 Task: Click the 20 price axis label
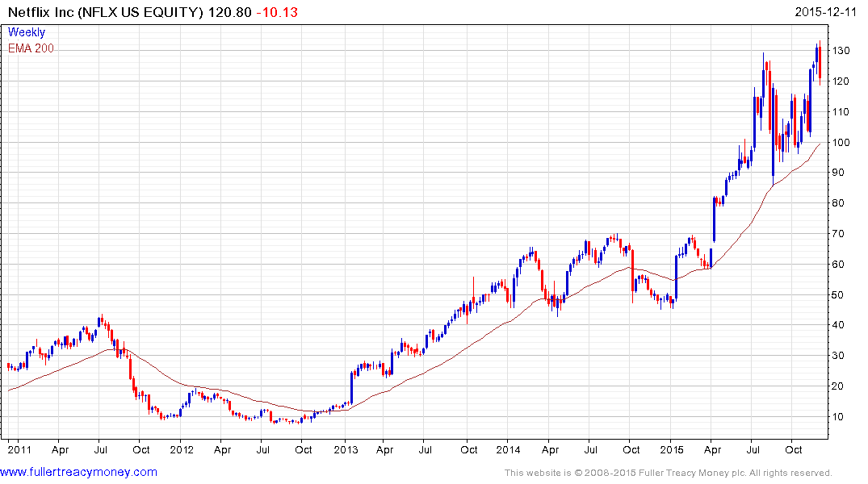tap(838, 386)
